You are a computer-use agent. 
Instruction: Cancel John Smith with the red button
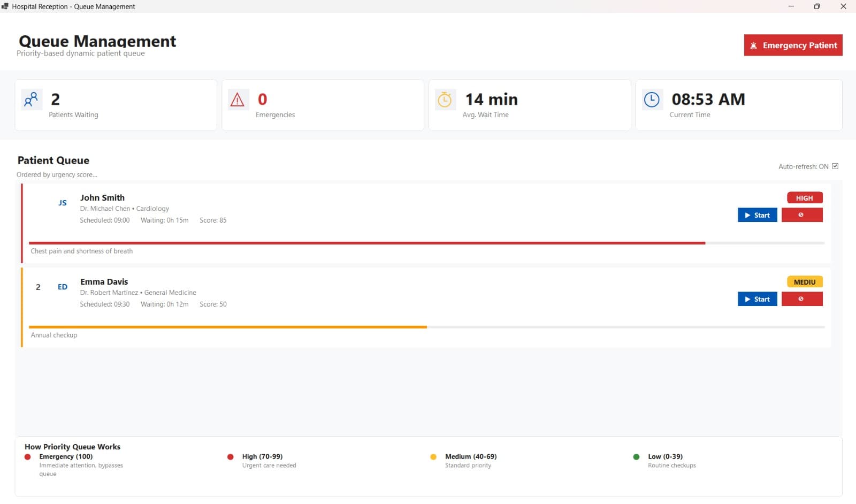(802, 215)
